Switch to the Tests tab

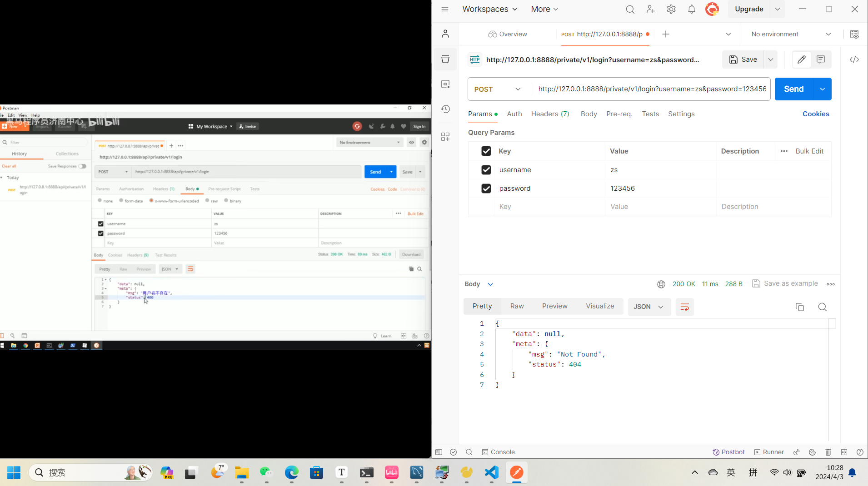tap(650, 114)
